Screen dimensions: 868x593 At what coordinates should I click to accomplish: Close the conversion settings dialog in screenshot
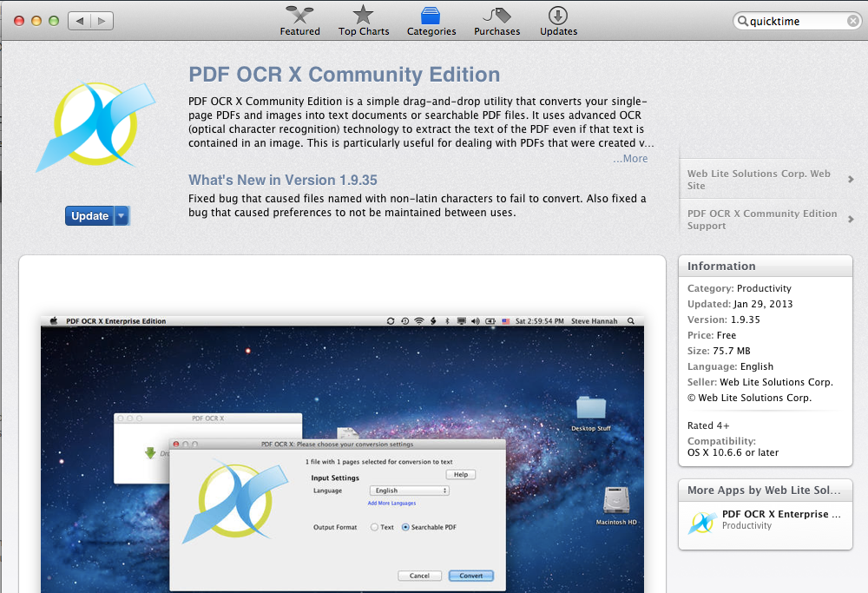(176, 444)
